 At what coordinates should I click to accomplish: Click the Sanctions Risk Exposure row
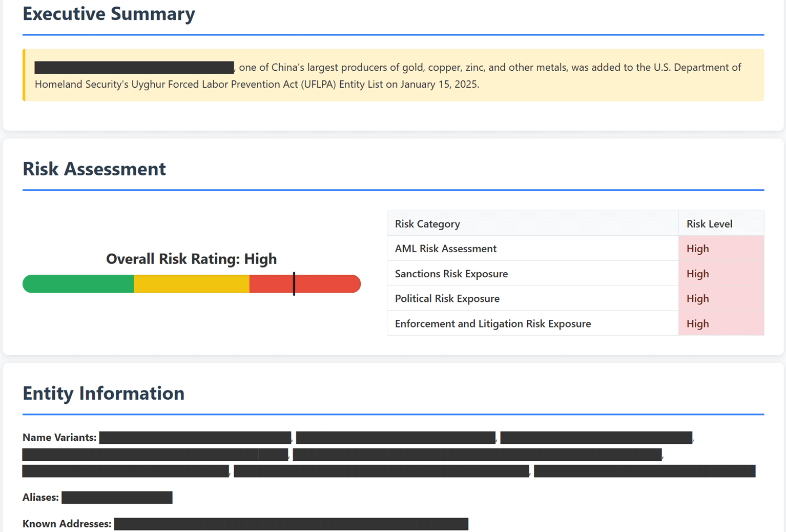[x=451, y=274]
